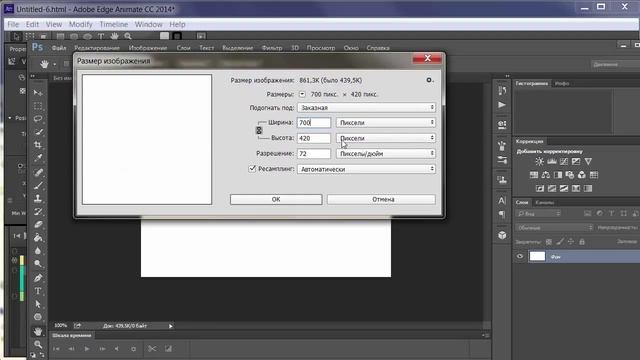The height and width of the screenshot is (360, 640).
Task: Click the timeline play button
Action: 87,349
